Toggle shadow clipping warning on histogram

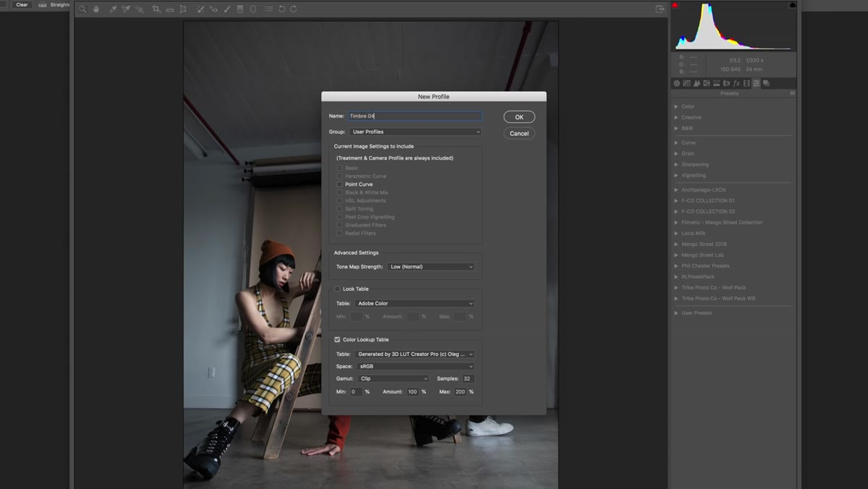(x=675, y=5)
